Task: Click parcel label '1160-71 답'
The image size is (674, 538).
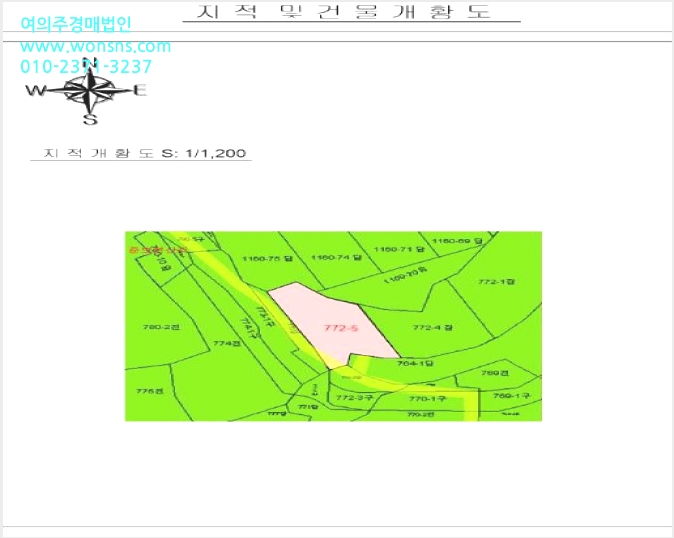Action: click(x=399, y=249)
